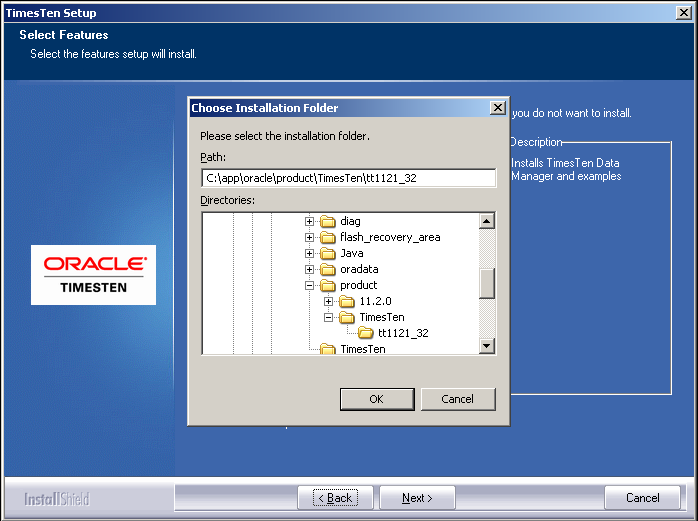This screenshot has width=698, height=521.
Task: Select the diag directory name
Action: coord(350,221)
